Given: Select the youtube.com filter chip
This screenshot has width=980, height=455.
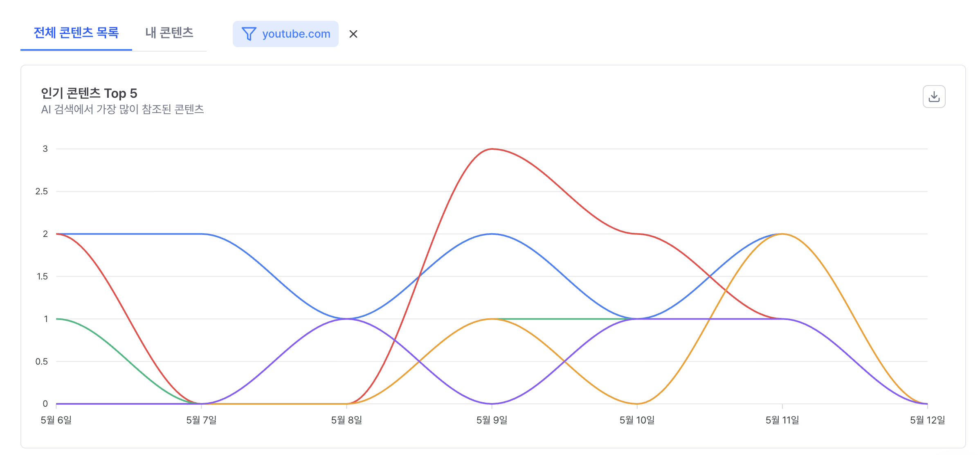Looking at the screenshot, I should 285,34.
